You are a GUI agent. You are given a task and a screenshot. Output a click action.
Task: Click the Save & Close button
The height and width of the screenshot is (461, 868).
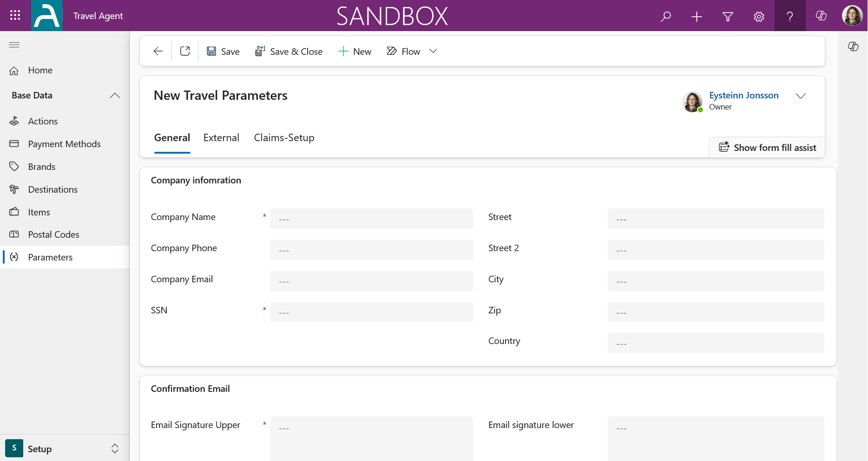289,52
